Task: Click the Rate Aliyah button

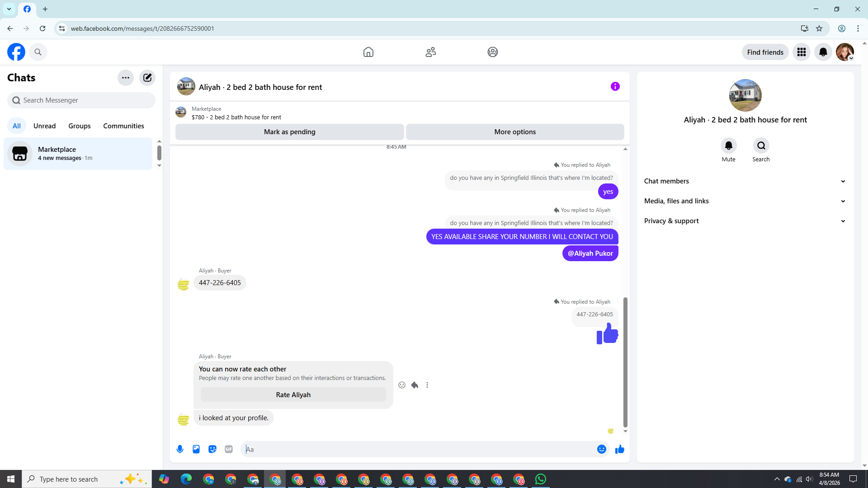Action: click(x=293, y=395)
